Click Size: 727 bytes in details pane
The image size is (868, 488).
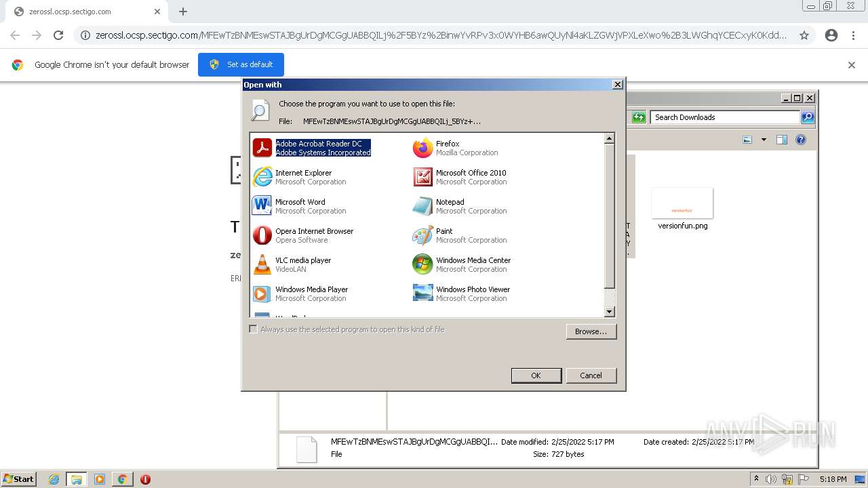[558, 454]
